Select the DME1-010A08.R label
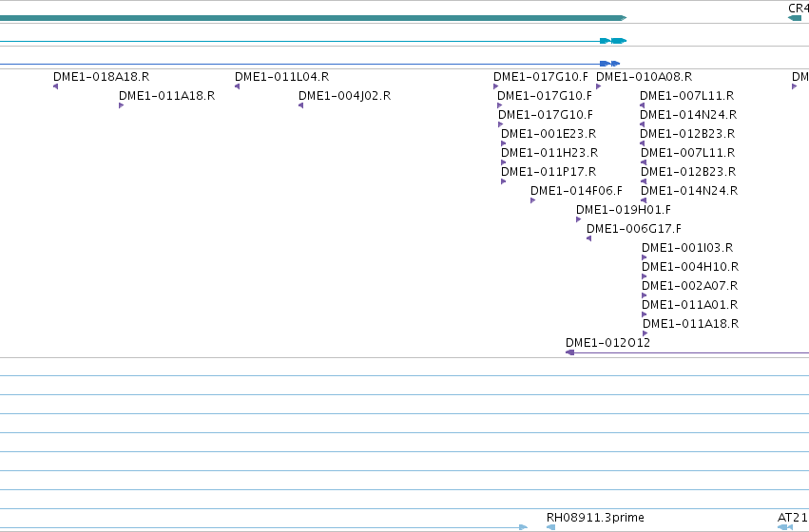Image resolution: width=809 pixels, height=532 pixels. [x=644, y=77]
